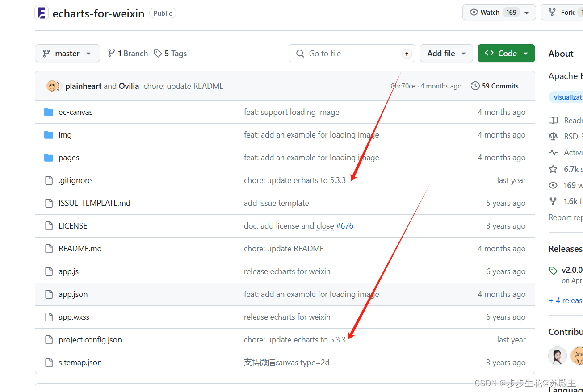Open the app.json file

(73, 294)
